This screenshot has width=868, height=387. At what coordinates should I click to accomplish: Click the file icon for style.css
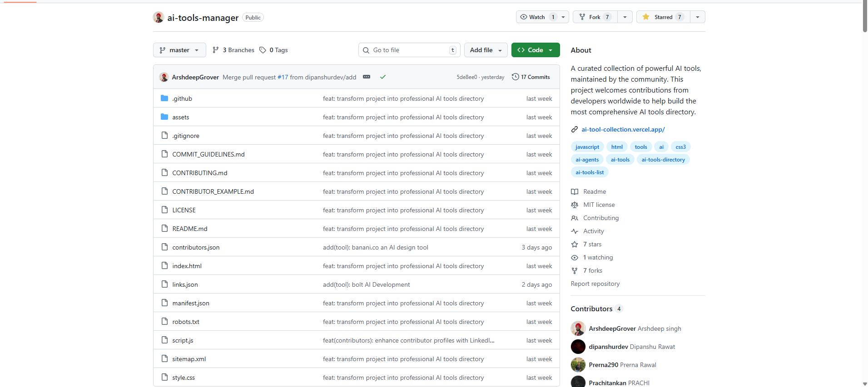(164, 377)
